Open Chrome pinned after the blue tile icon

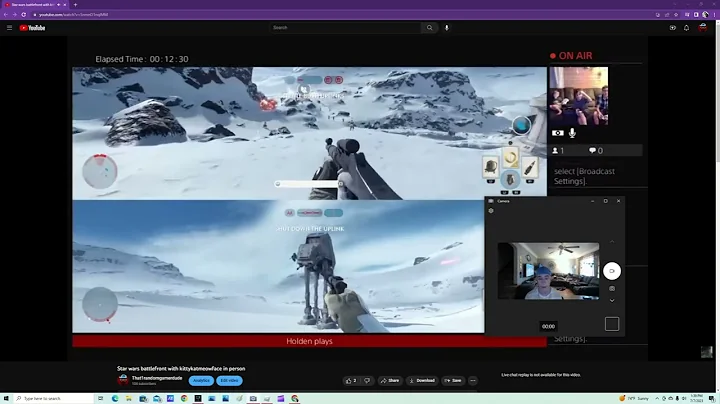click(x=184, y=398)
